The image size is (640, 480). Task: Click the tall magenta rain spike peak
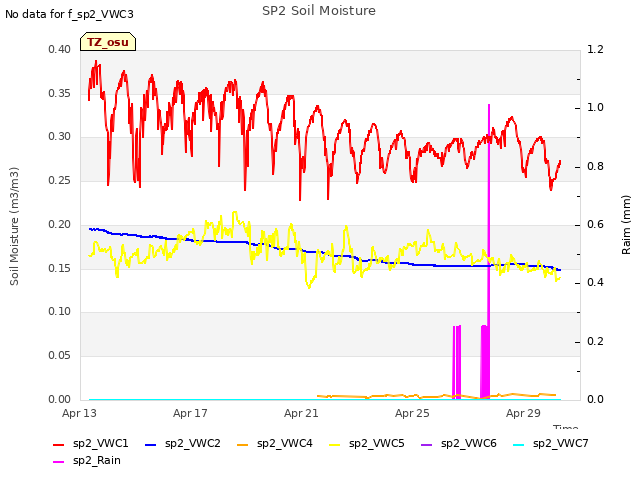(489, 106)
